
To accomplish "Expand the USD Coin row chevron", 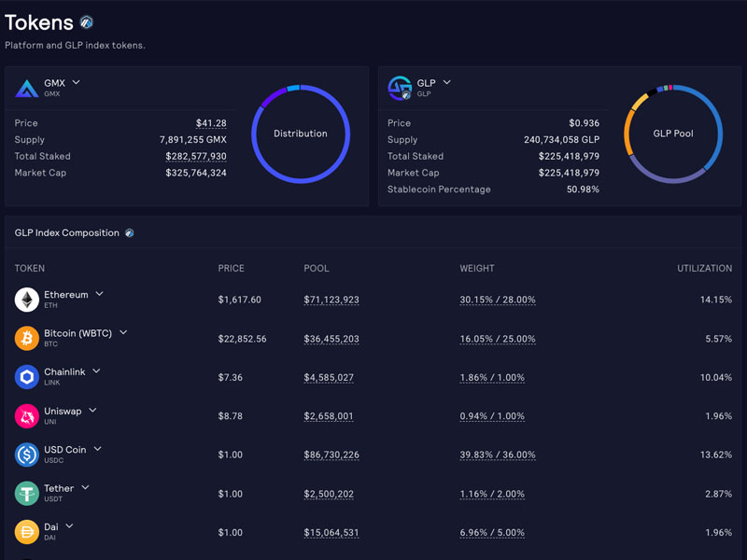I will click(x=97, y=449).
